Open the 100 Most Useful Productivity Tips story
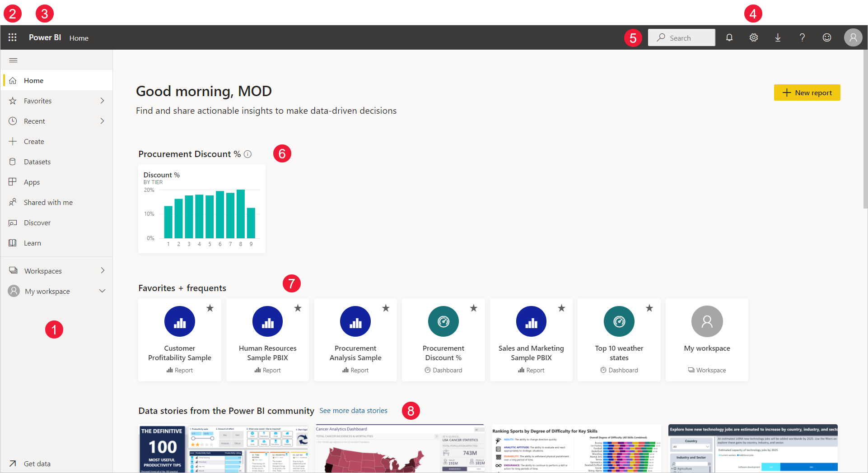Viewport: 868px width, 473px height. tap(224, 449)
